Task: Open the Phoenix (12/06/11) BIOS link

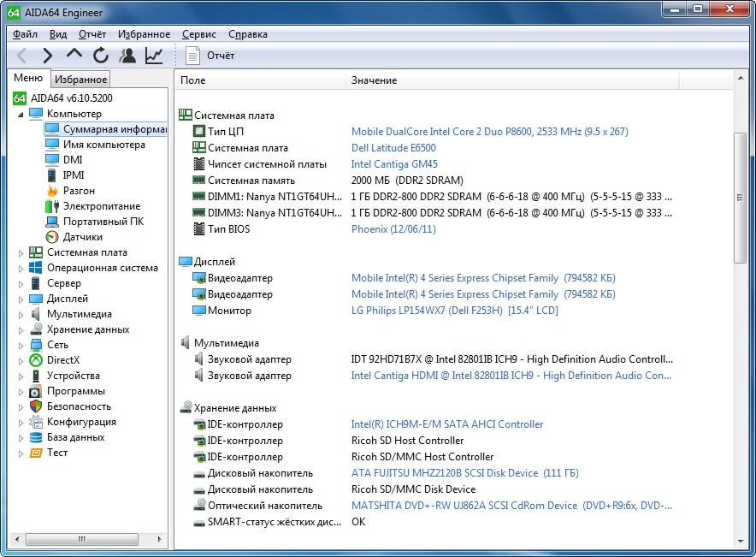Action: [x=393, y=229]
